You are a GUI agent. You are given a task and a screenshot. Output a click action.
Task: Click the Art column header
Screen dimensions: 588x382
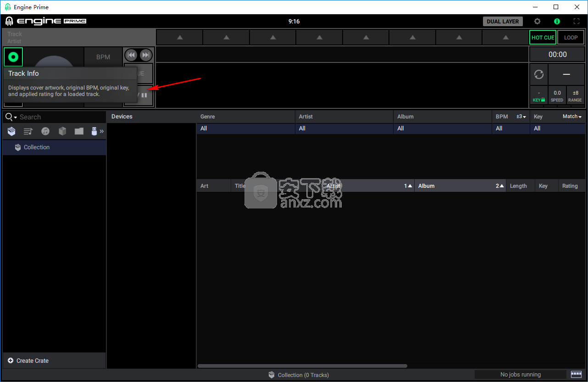pos(214,186)
